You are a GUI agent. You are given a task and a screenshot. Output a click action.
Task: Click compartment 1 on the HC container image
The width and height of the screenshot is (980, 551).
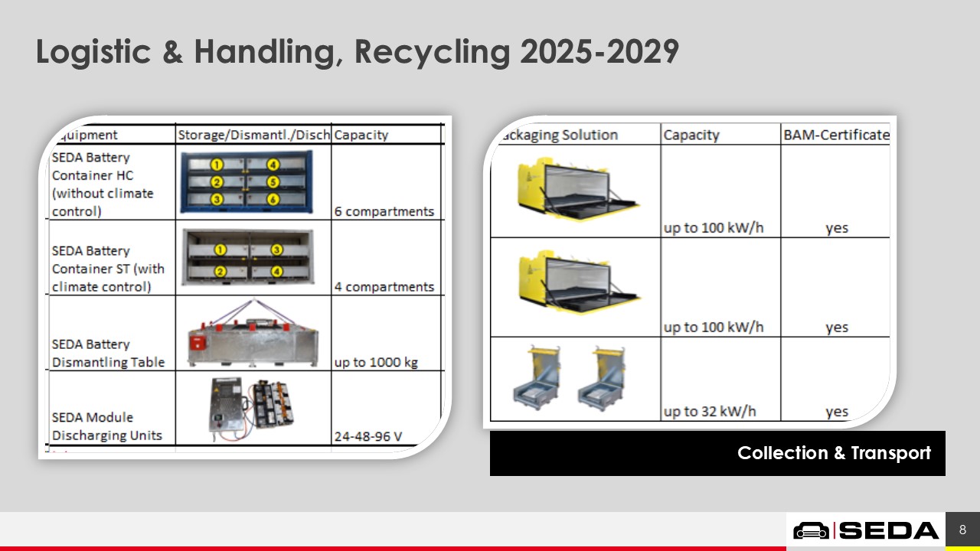217,165
